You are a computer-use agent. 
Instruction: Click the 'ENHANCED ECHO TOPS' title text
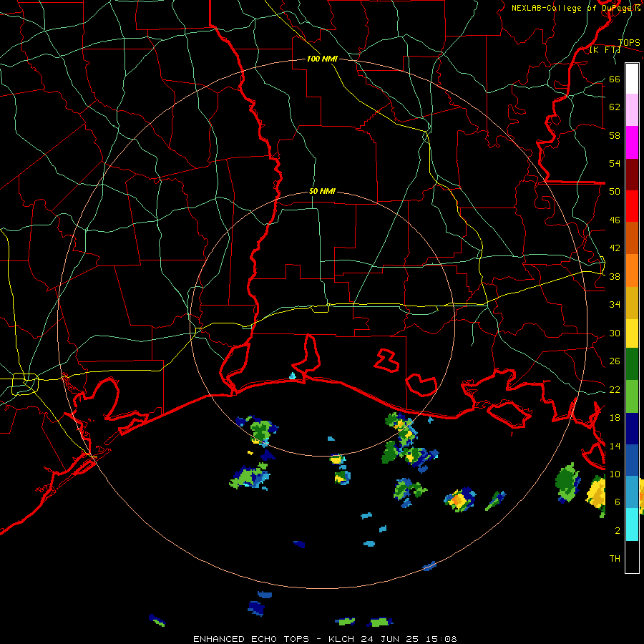(251, 639)
